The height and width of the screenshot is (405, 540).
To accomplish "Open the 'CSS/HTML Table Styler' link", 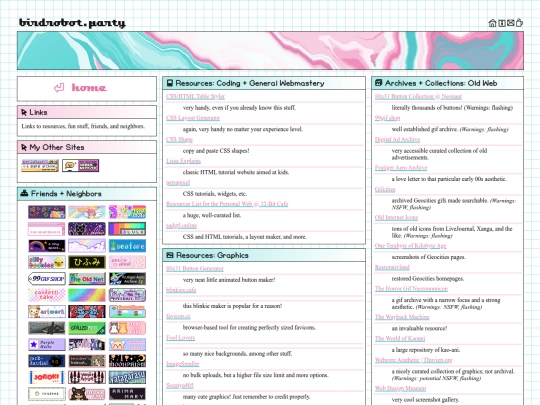I will tap(195, 96).
